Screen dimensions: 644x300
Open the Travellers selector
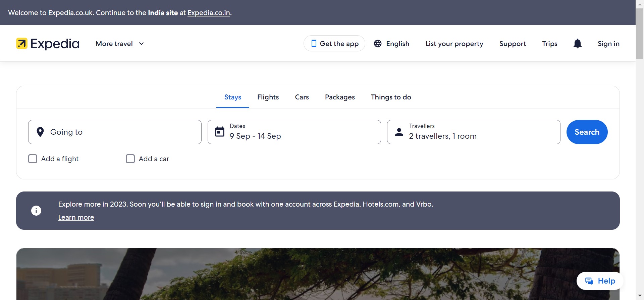pyautogui.click(x=474, y=132)
